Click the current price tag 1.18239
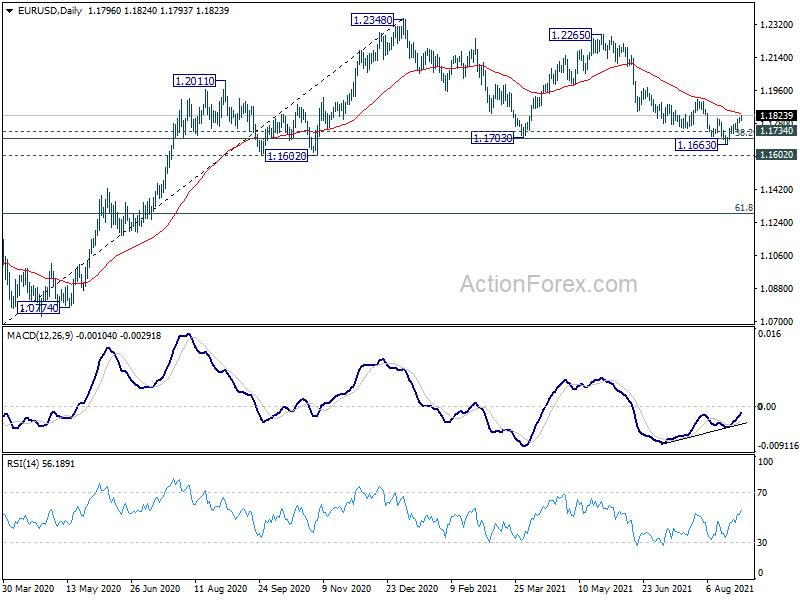Image resolution: width=800 pixels, height=600 pixels. click(776, 116)
